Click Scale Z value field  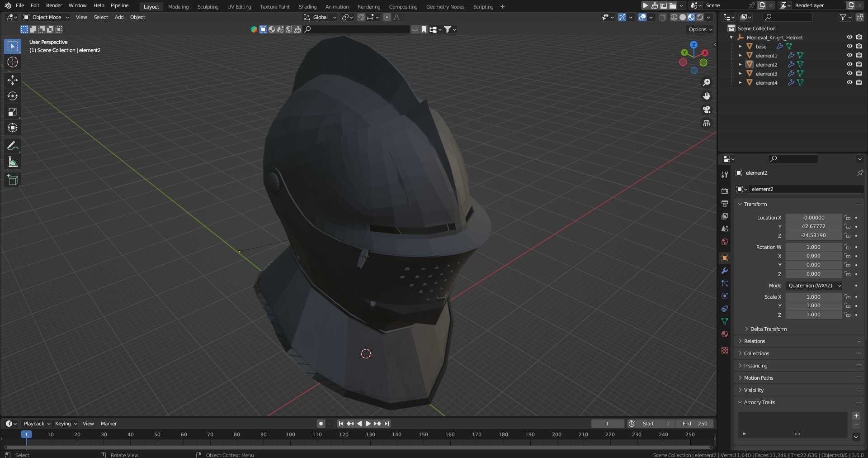(813, 315)
